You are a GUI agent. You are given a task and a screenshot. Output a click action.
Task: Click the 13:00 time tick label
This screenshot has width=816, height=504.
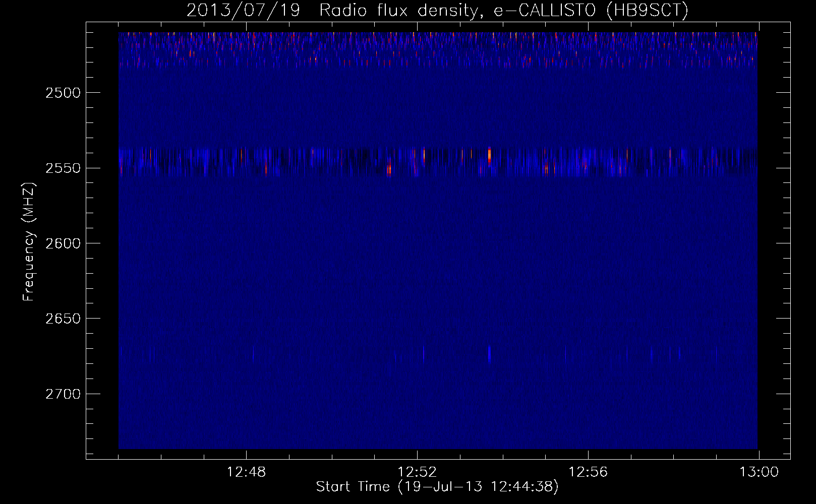pyautogui.click(x=759, y=472)
